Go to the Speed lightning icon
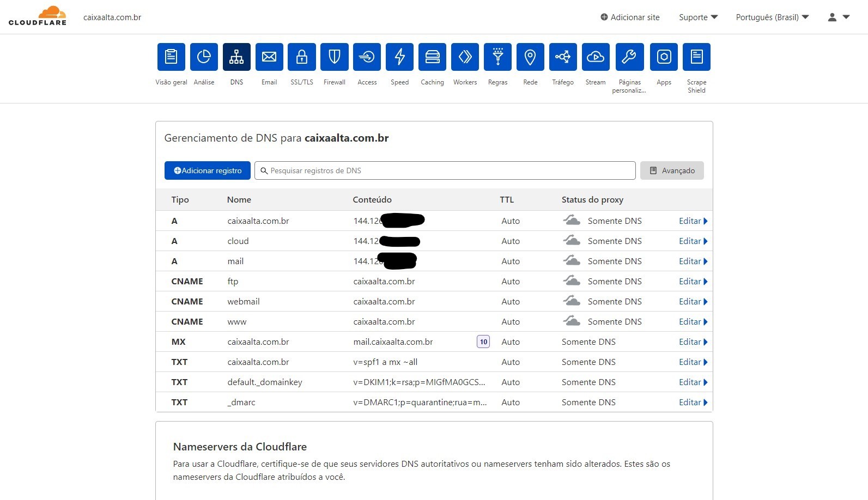Screen dimensions: 868x500 click(x=399, y=57)
